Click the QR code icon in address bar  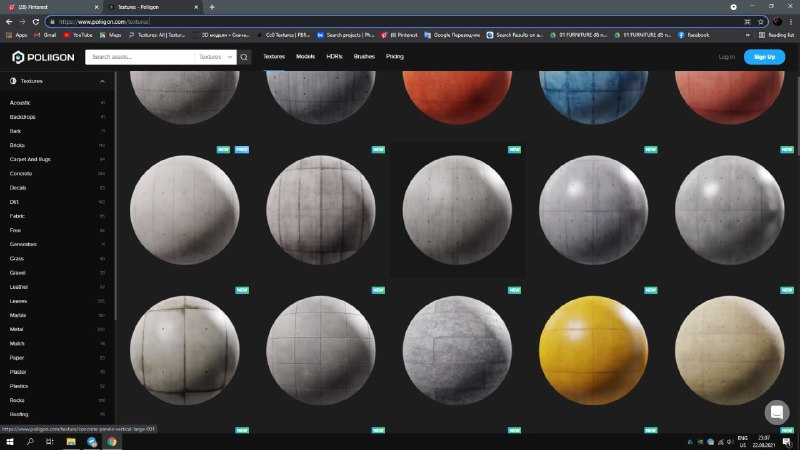coord(747,21)
